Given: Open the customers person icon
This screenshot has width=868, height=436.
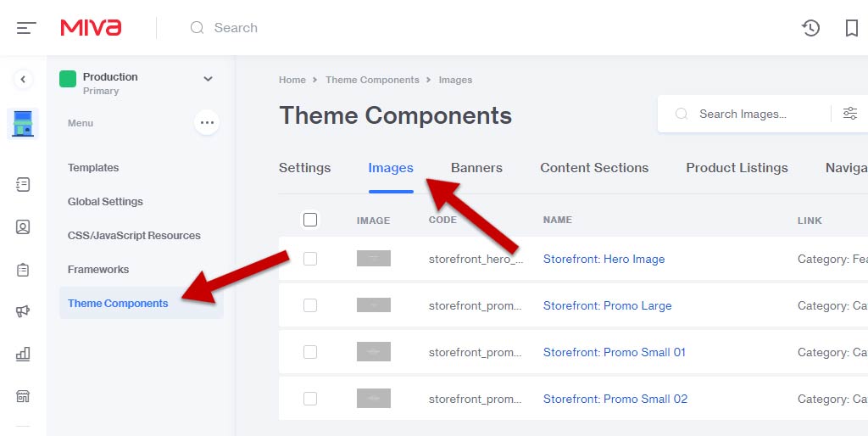Looking at the screenshot, I should [23, 226].
